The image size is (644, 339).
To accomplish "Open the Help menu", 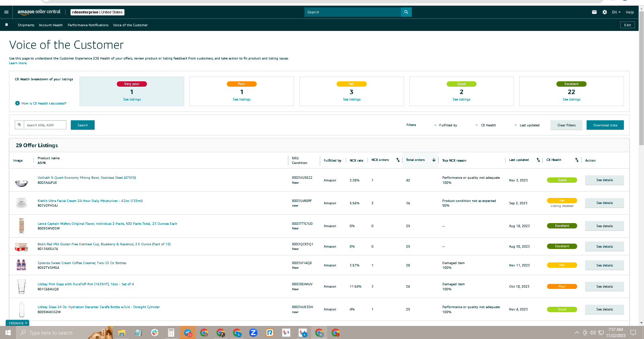I will [630, 12].
